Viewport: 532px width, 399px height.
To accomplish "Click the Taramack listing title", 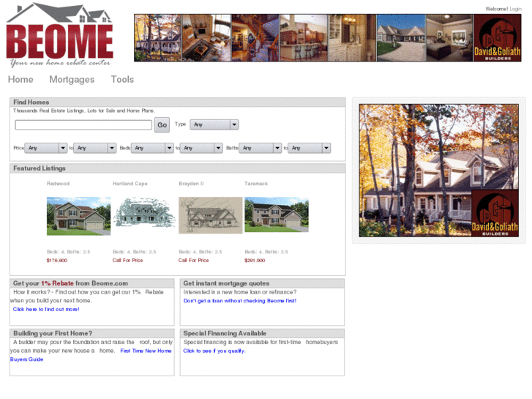I will (x=256, y=184).
